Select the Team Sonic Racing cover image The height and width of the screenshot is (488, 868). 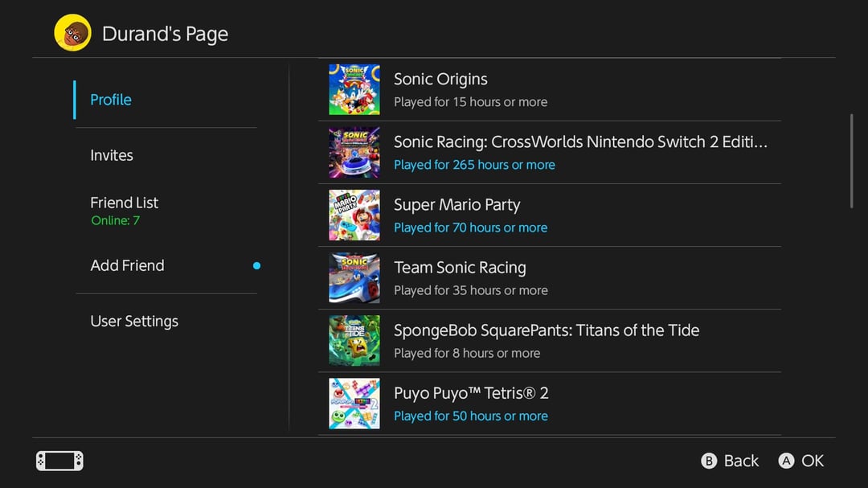pos(354,278)
